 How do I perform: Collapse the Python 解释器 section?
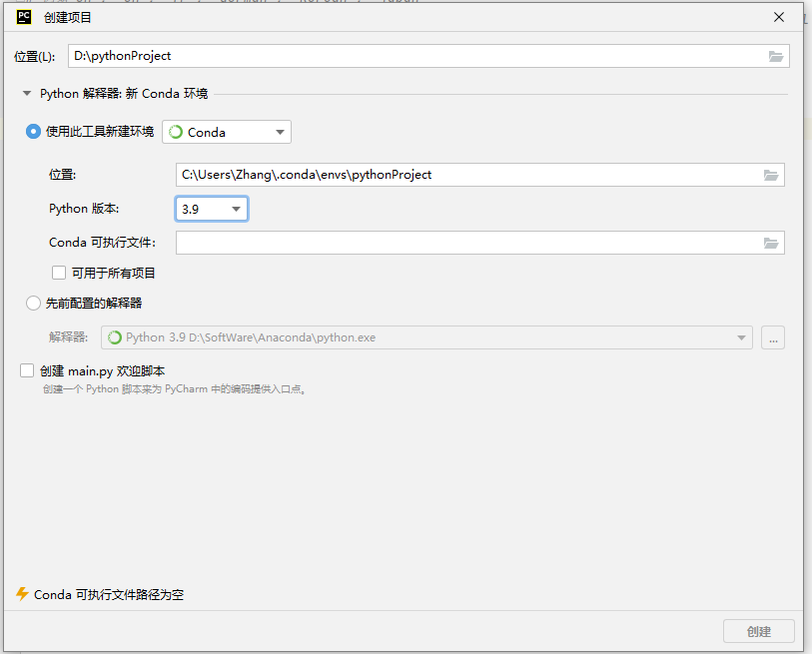pyautogui.click(x=26, y=94)
